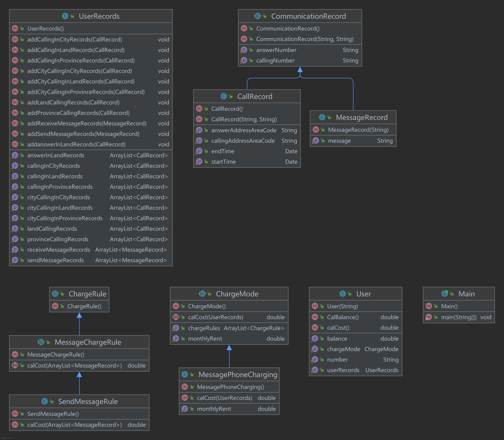Click the runnable class icon beside Main
Screen dimensions: 504x440
[445, 293]
